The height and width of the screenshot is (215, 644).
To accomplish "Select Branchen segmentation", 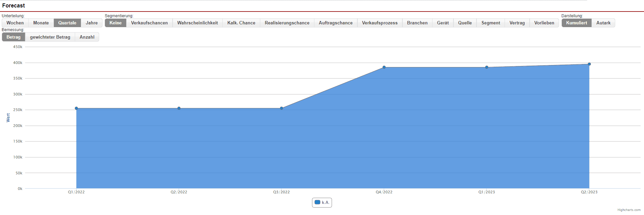I will (x=417, y=23).
